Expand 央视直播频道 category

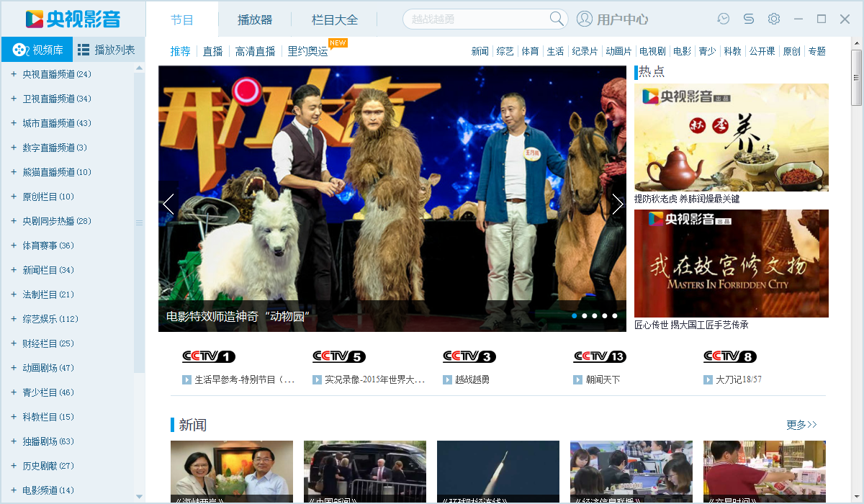[x=14, y=74]
